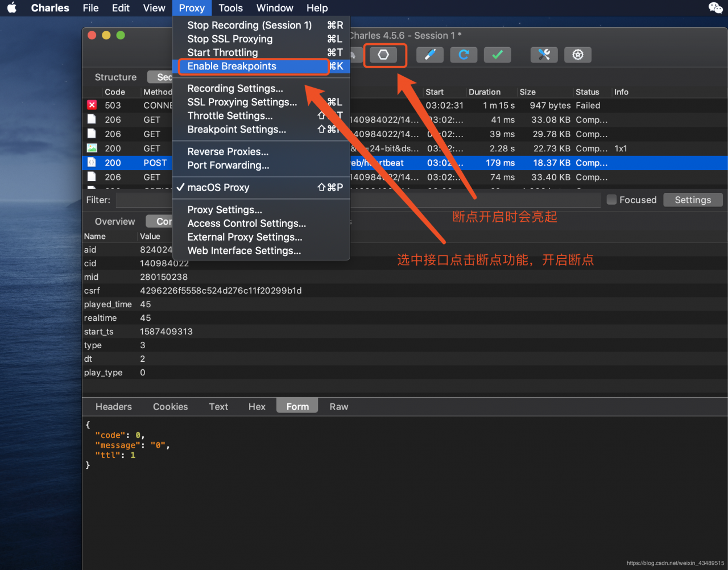Open Breakpoint Settings...

[261, 129]
